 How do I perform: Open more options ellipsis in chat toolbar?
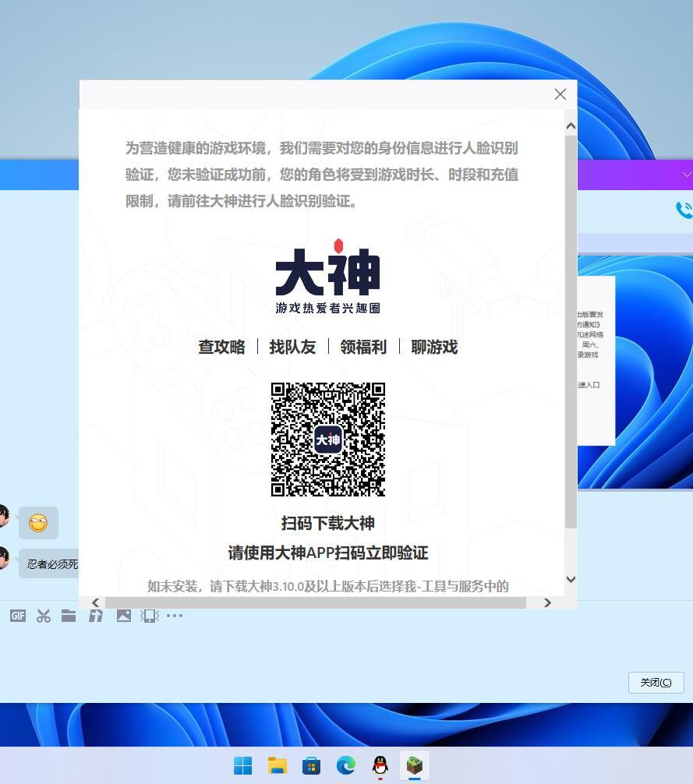point(175,616)
